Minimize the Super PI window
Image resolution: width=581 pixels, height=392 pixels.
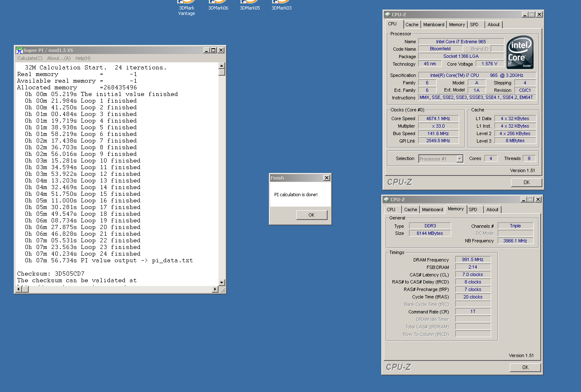206,50
